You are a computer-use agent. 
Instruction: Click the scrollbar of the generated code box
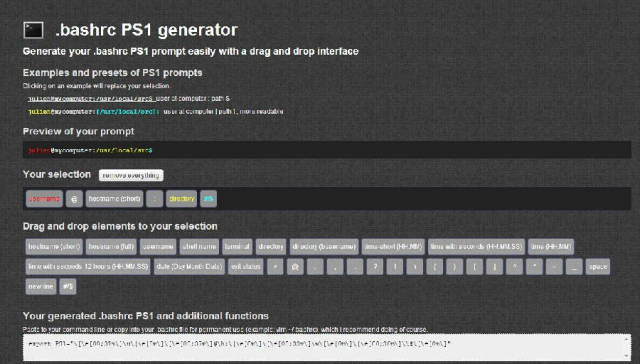click(627, 347)
